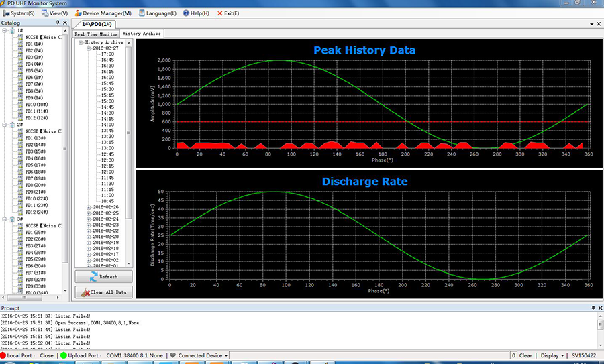Click Clear in the status bar
604x364 pixels.
click(x=526, y=355)
